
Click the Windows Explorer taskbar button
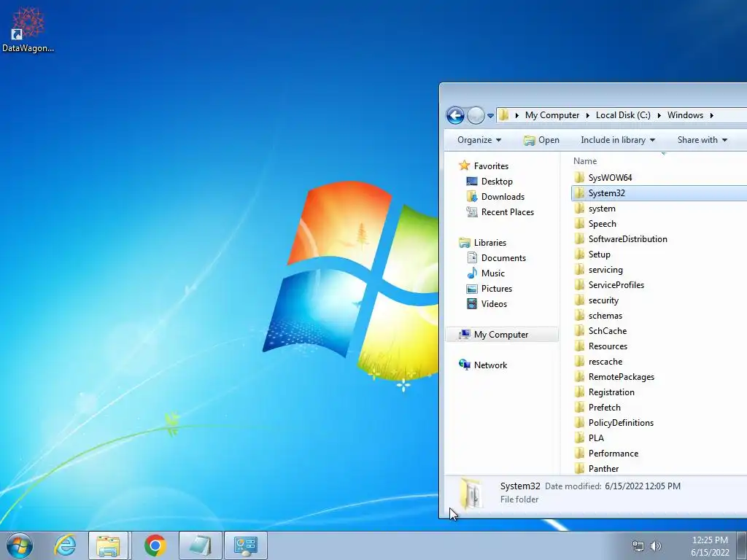pos(108,545)
